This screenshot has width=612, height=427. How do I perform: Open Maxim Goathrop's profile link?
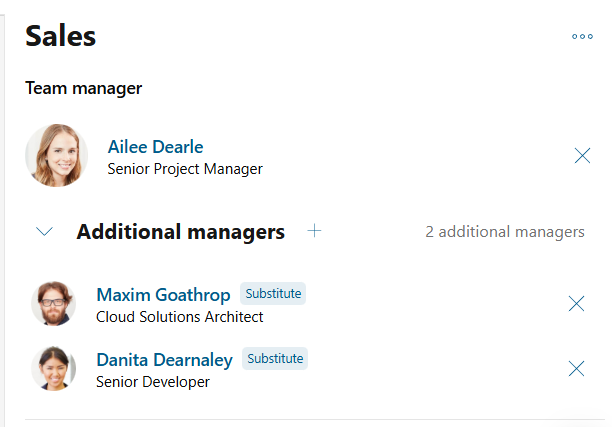pyautogui.click(x=163, y=295)
